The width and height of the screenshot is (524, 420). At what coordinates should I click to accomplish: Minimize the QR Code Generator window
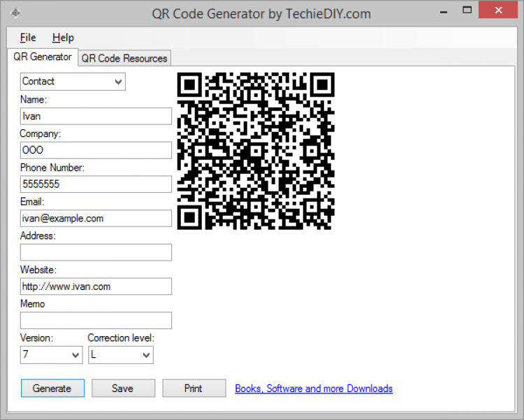(x=444, y=11)
